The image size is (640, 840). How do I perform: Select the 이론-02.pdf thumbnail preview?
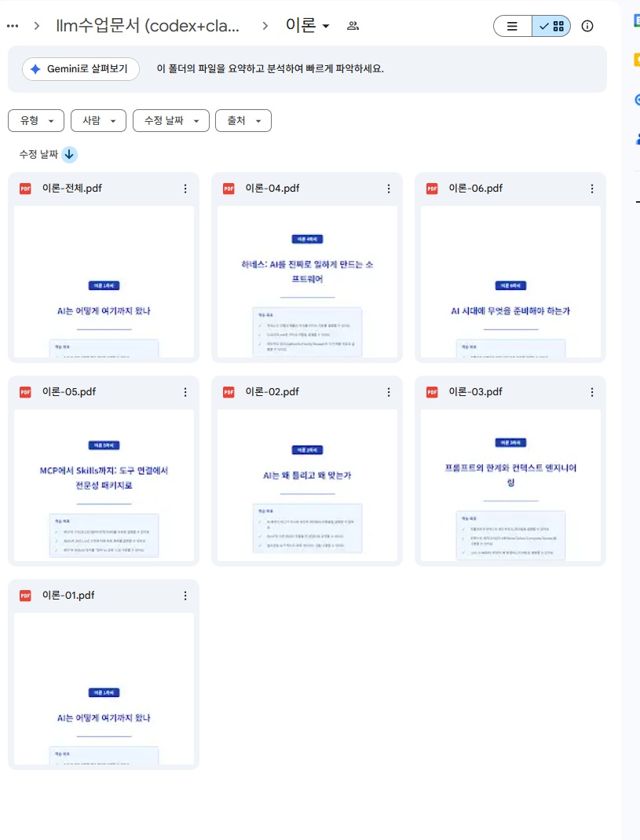(307, 486)
